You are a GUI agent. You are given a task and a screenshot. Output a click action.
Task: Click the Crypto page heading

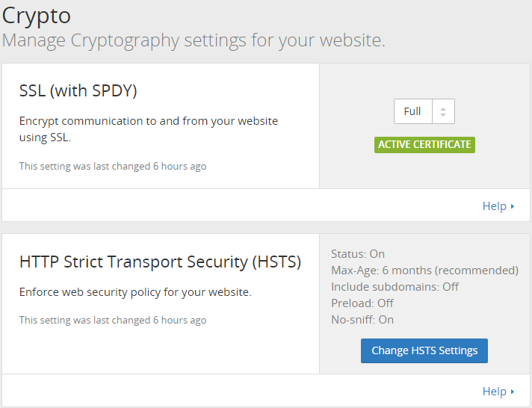coord(38,16)
